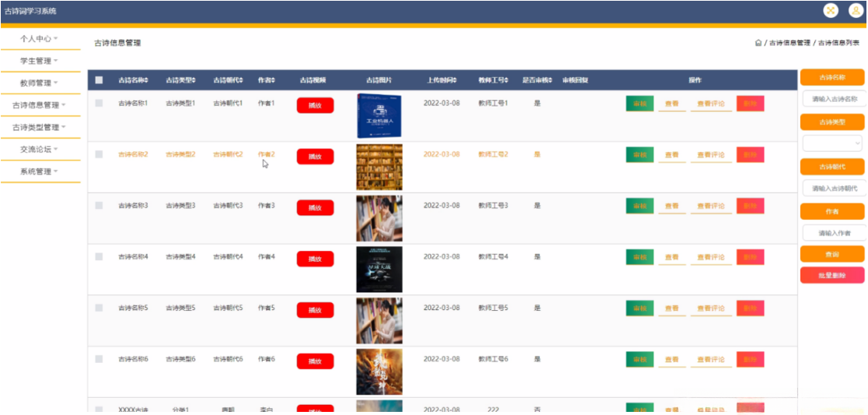
Task: Open 查看评论 for the 古诗名称2 row
Action: 711,155
